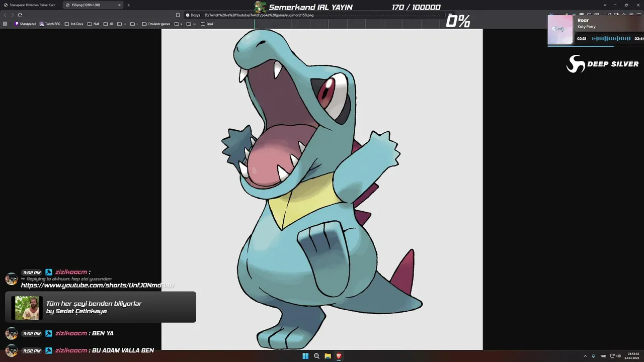Viewport: 644px width, 362px height.
Task: Expand the Null bookmark folder
Action: (93, 24)
